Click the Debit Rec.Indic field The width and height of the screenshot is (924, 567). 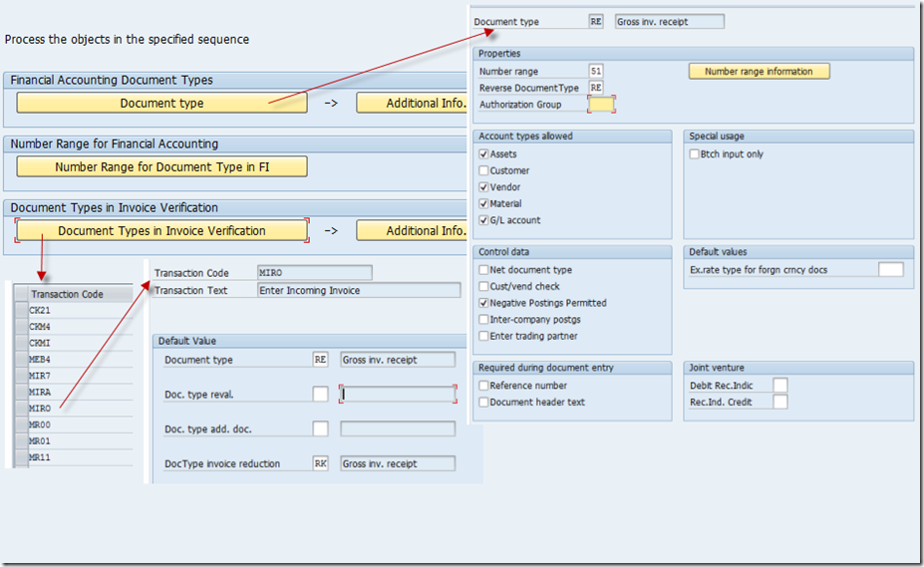coord(780,385)
